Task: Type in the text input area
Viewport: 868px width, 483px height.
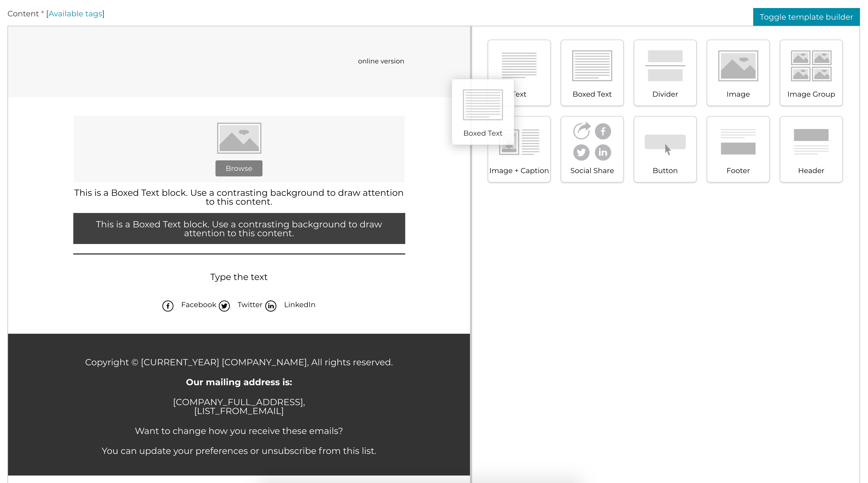Action: [x=239, y=277]
